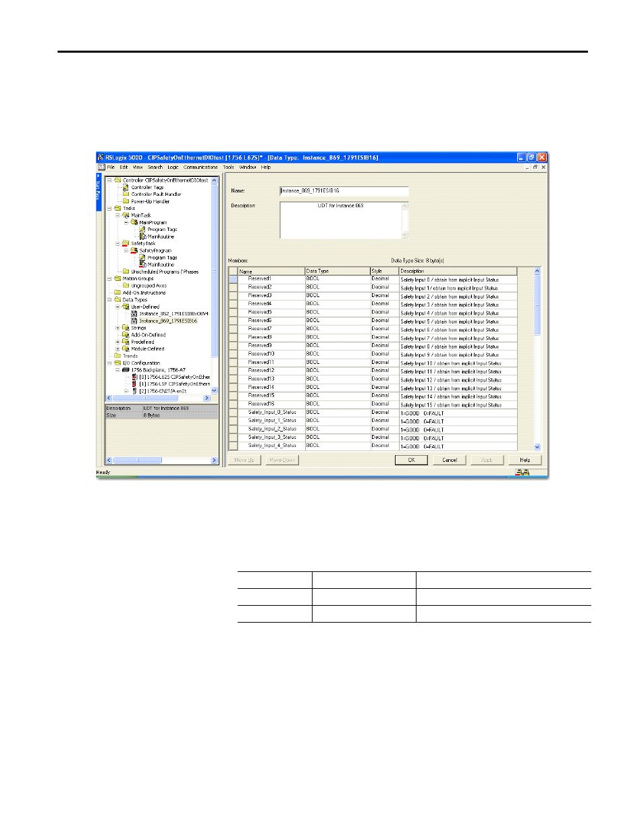644x834 pixels.
Task: Click the [0] 1756-L62S controller module icon
Action: 134,377
